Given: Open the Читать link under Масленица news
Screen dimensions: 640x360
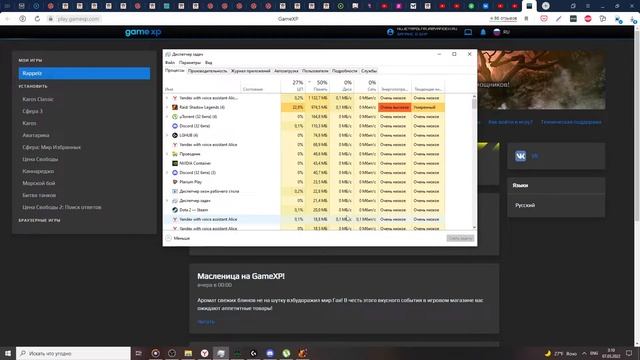Looking at the screenshot, I should point(206,322).
